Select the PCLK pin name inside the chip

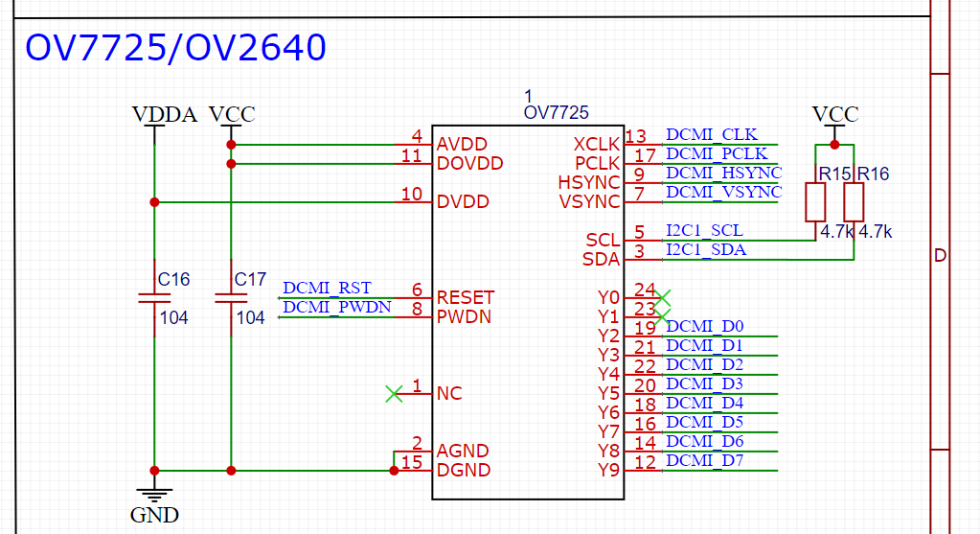click(x=597, y=164)
